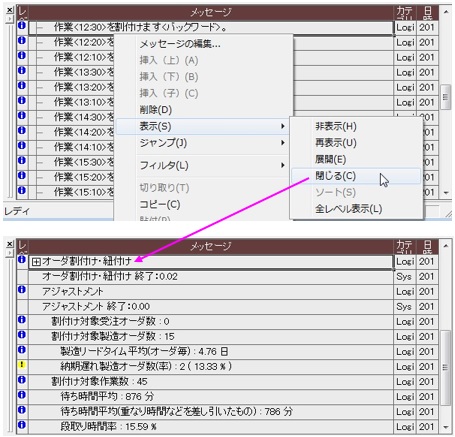The height and width of the screenshot is (437, 455).
Task: Click the info icon for 作業<15:10> row
Action: click(22, 190)
